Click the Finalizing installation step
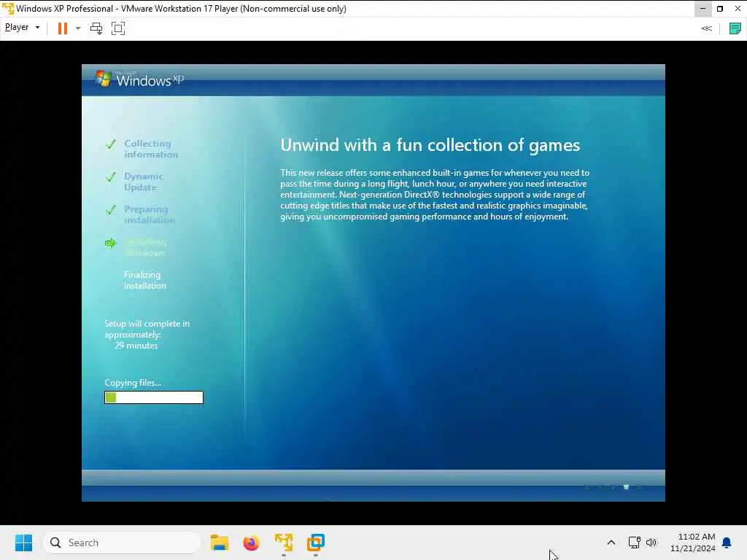 pyautogui.click(x=145, y=280)
